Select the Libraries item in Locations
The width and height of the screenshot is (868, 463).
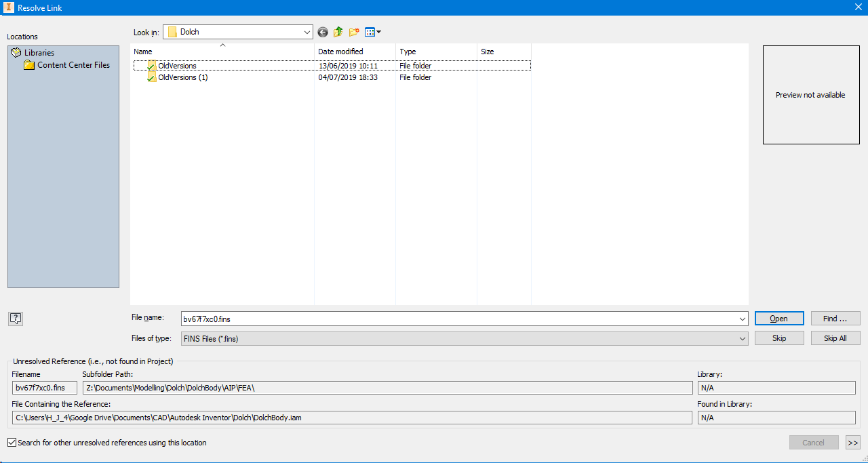point(41,52)
